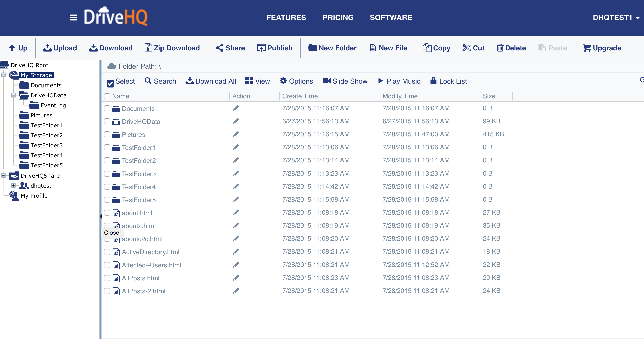This screenshot has width=644, height=339.
Task: Check the box for AllPosts.html
Action: pyautogui.click(x=107, y=278)
